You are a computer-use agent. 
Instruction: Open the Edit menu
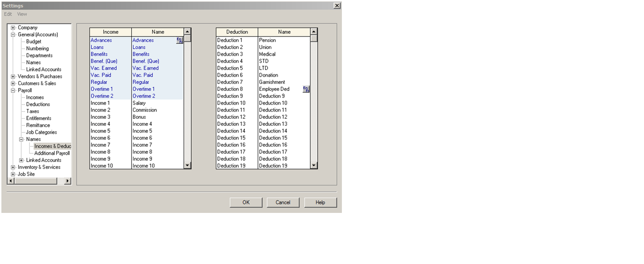pos(8,14)
